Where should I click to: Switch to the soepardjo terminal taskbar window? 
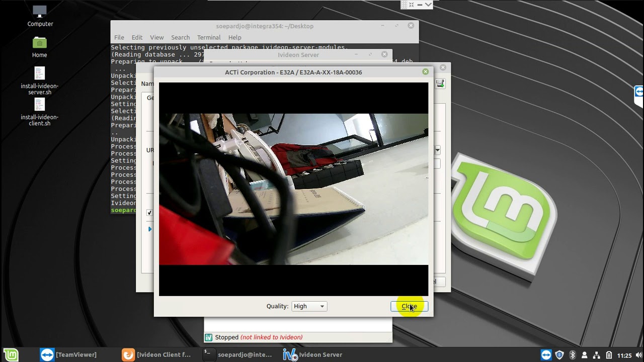click(237, 354)
